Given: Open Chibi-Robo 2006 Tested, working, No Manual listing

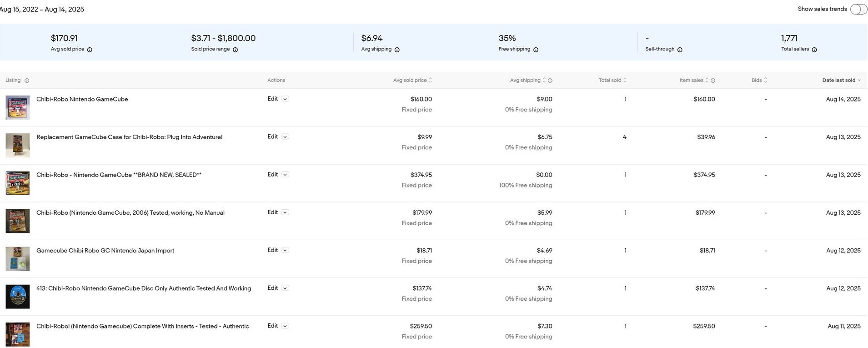Looking at the screenshot, I should [130, 212].
